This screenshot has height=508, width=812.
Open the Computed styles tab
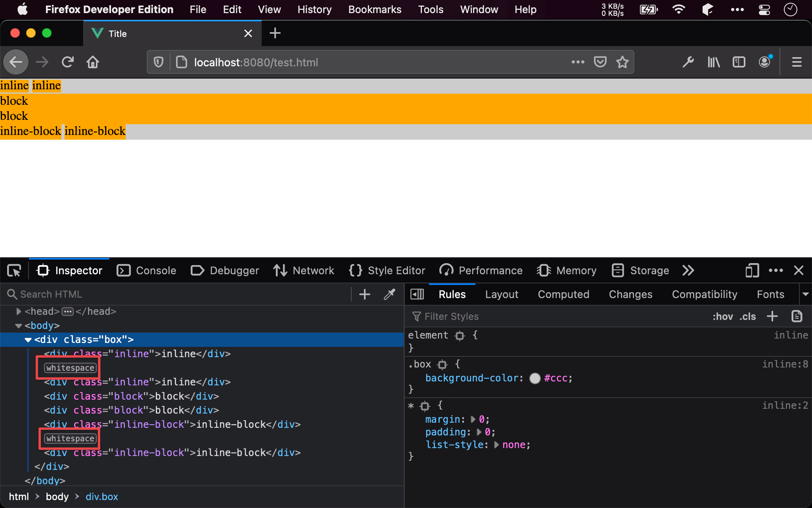point(563,294)
